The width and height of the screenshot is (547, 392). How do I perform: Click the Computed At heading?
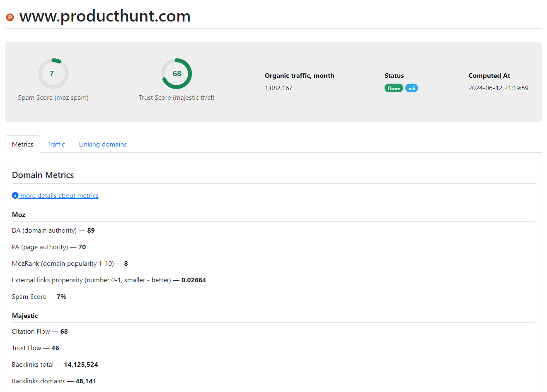click(489, 75)
